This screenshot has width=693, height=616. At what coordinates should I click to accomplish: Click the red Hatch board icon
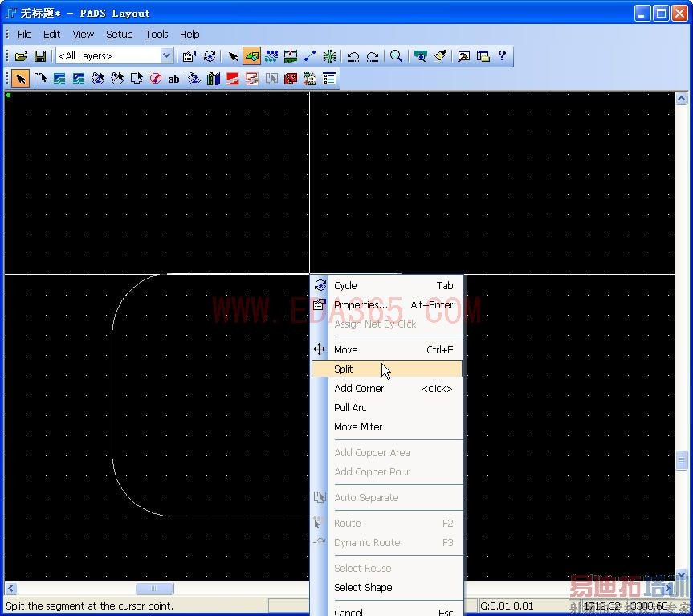click(x=291, y=79)
